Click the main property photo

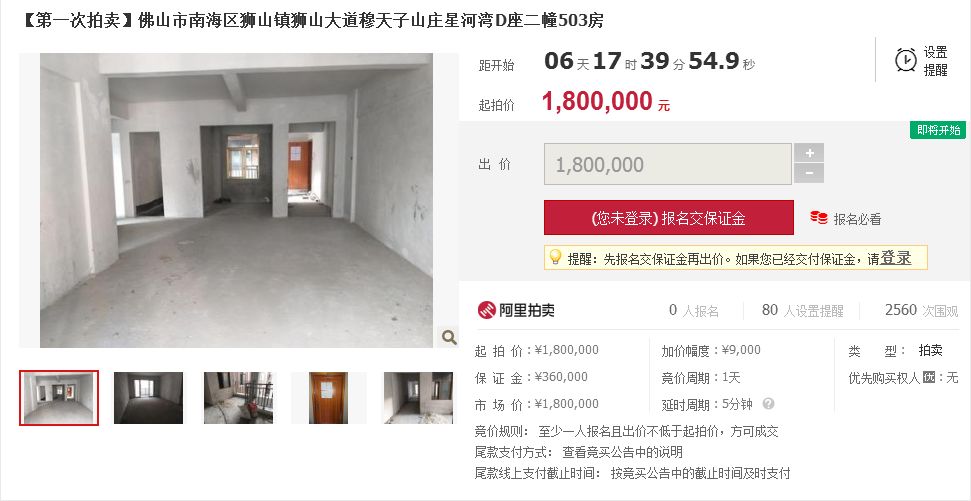point(237,200)
